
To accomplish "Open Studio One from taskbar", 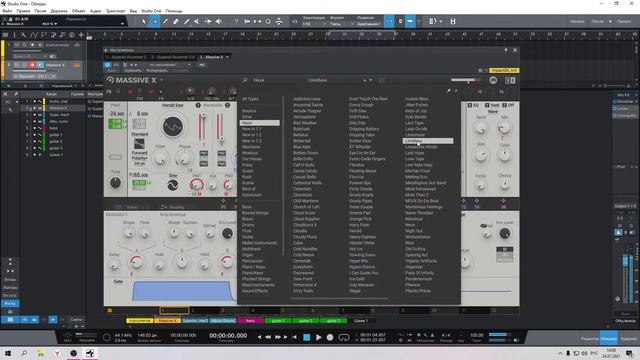I will 90,353.
